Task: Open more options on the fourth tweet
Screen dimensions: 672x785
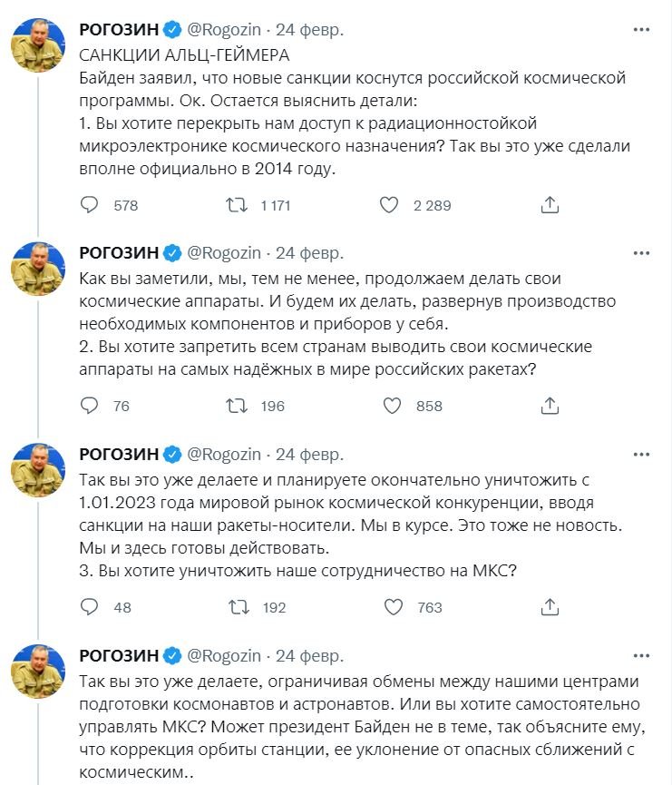Action: tap(640, 655)
